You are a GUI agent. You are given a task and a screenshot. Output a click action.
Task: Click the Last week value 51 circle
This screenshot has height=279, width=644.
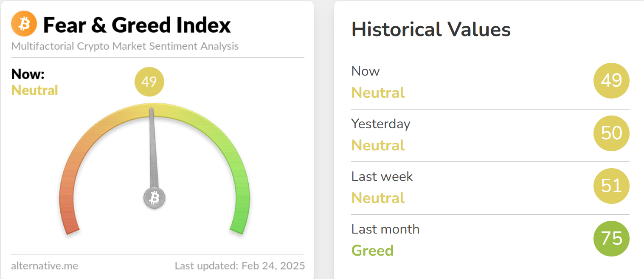[x=611, y=186]
